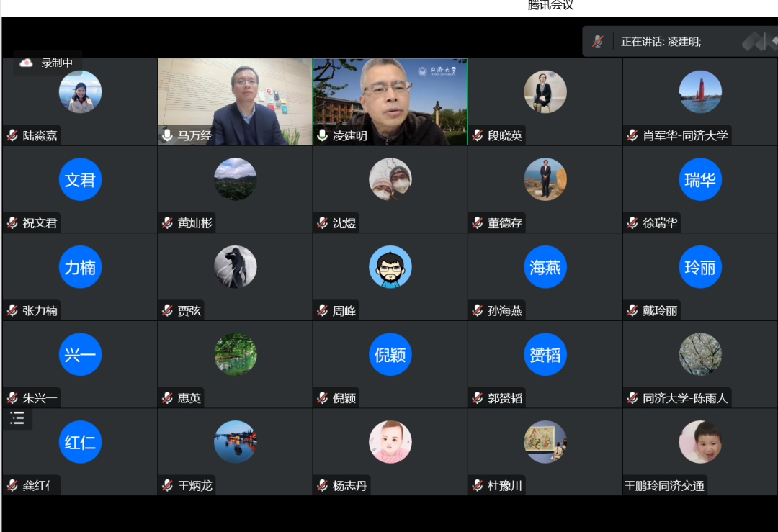Click the muted mic icon in the speaking banner

(598, 42)
